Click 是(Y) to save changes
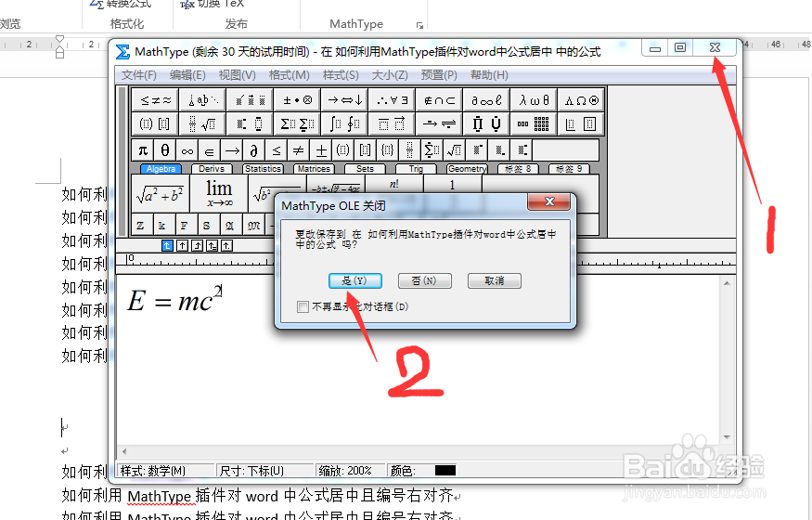Viewport: 812px width, 520px height. pyautogui.click(x=355, y=280)
